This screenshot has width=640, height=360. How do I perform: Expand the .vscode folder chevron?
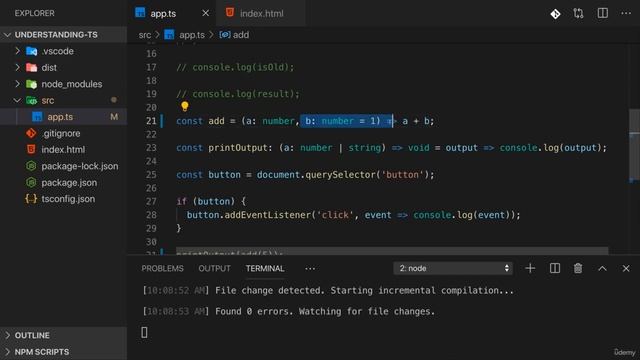tap(17, 51)
